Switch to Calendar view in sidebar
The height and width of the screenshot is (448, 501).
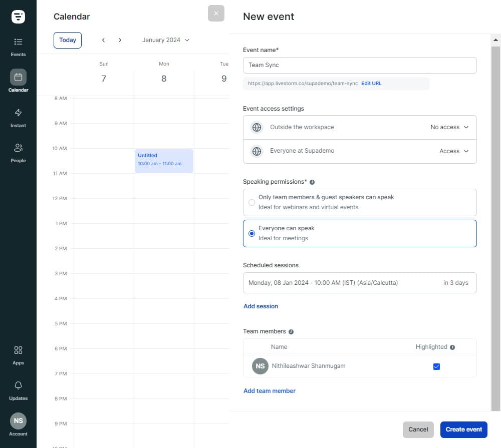(18, 82)
